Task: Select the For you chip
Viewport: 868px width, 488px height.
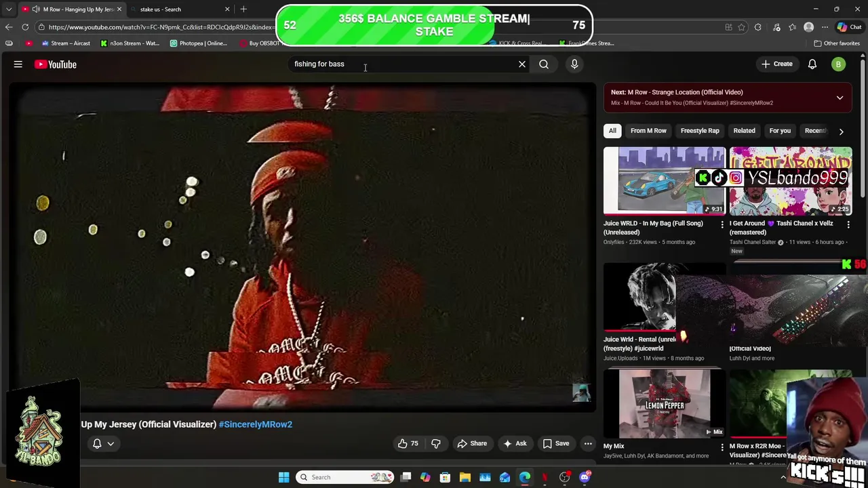Action: click(x=780, y=131)
